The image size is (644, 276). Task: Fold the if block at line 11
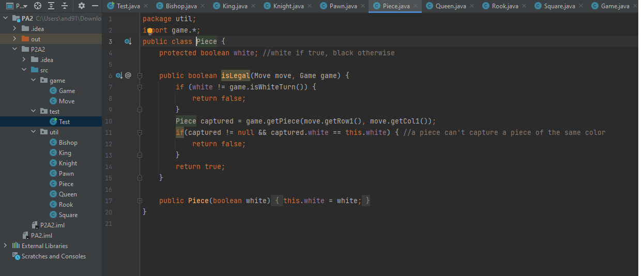pyautogui.click(x=140, y=132)
